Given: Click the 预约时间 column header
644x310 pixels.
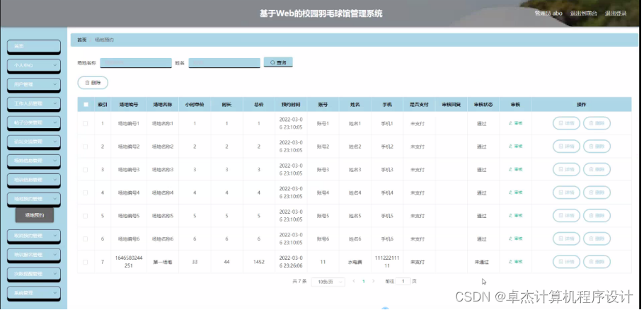Looking at the screenshot, I should [x=291, y=105].
